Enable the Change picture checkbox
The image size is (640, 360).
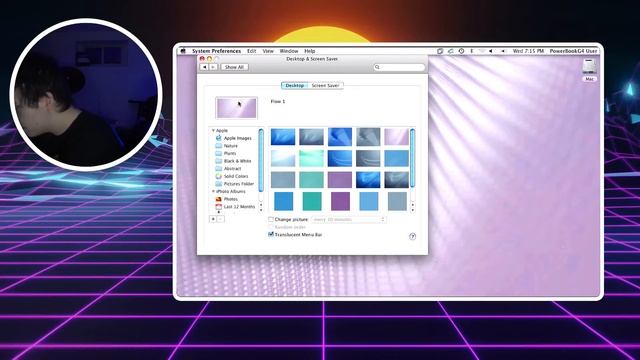271,219
